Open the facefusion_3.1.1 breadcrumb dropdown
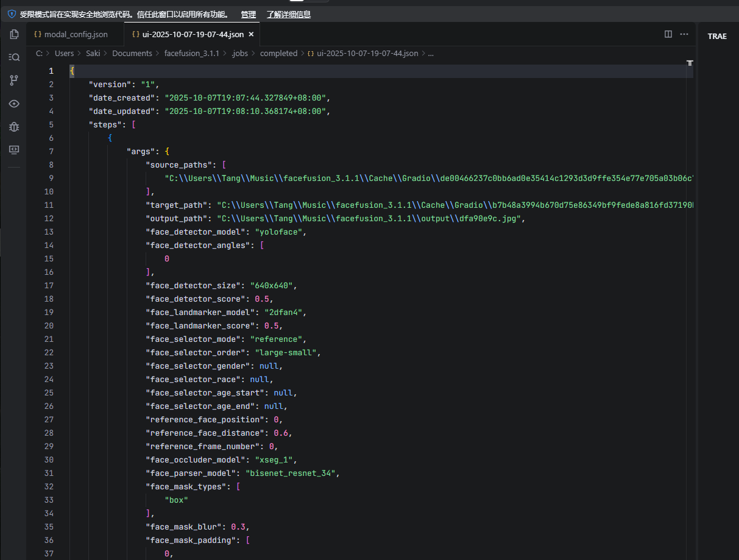 pyautogui.click(x=191, y=53)
